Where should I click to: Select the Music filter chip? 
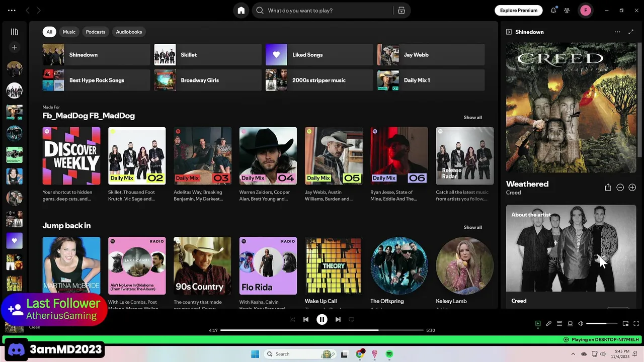pyautogui.click(x=69, y=32)
